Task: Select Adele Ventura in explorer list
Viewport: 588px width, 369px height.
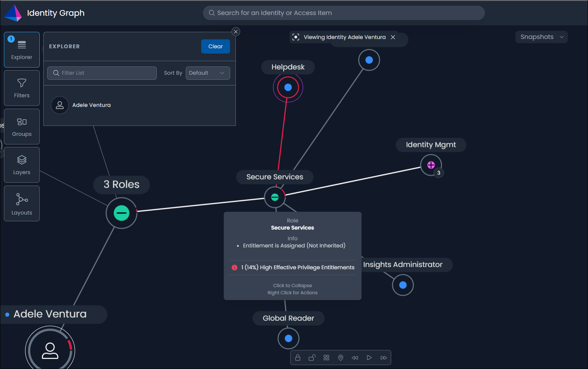Action: 92,105
